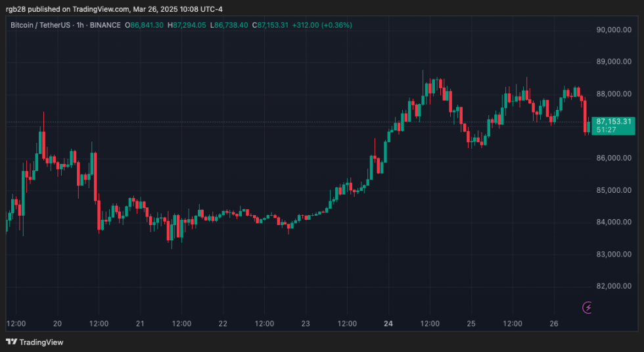Click the current price label 87,153.31
644x352 pixels.
click(614, 122)
